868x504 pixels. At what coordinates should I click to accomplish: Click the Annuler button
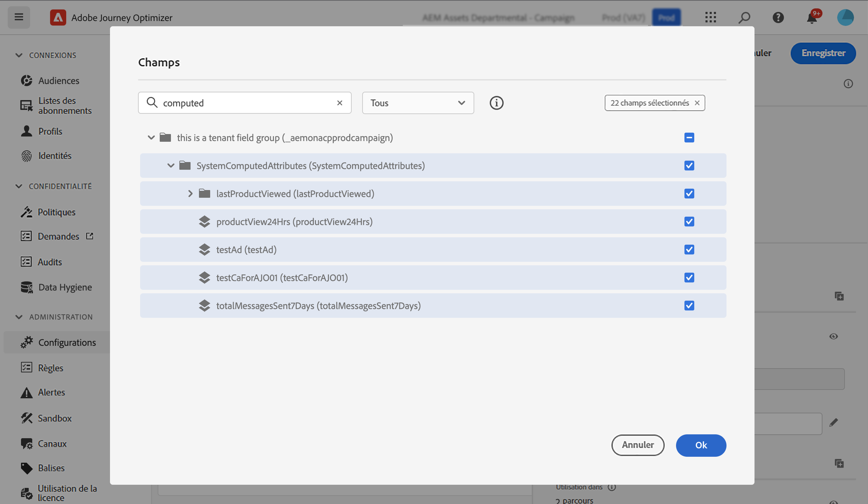(x=638, y=445)
